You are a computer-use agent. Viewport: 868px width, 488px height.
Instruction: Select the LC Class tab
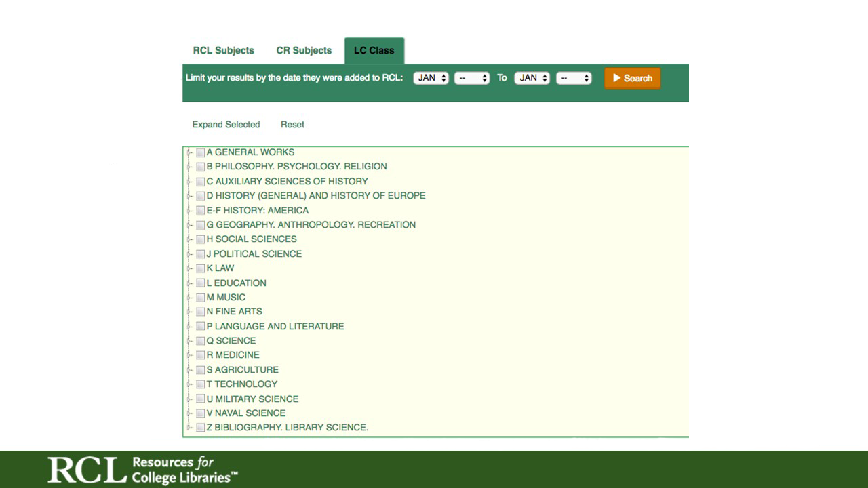(x=374, y=51)
